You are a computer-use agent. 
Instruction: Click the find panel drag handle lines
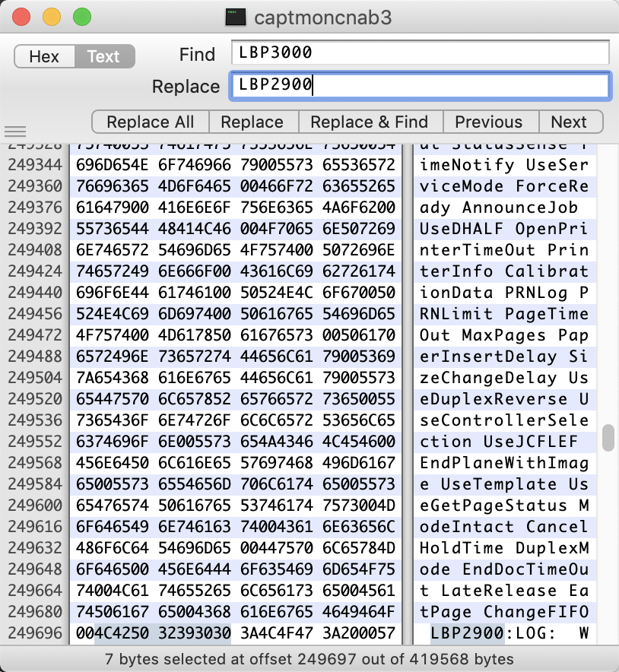point(15,131)
